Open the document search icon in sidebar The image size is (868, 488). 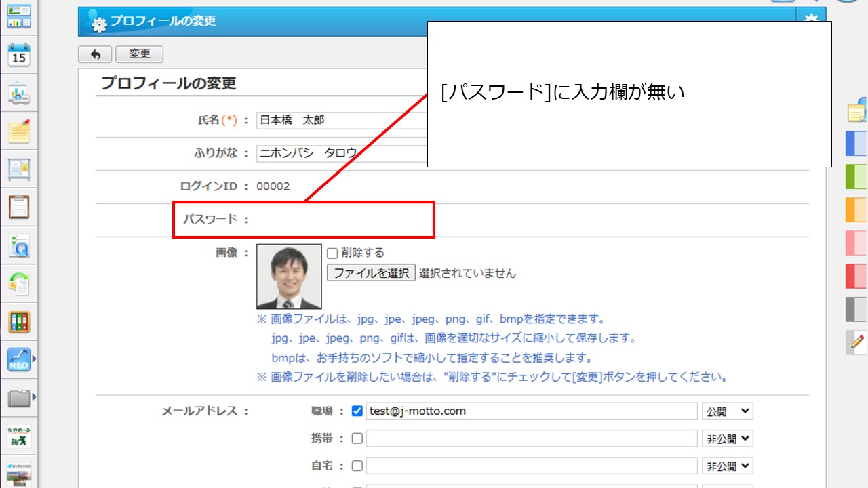coord(19,245)
